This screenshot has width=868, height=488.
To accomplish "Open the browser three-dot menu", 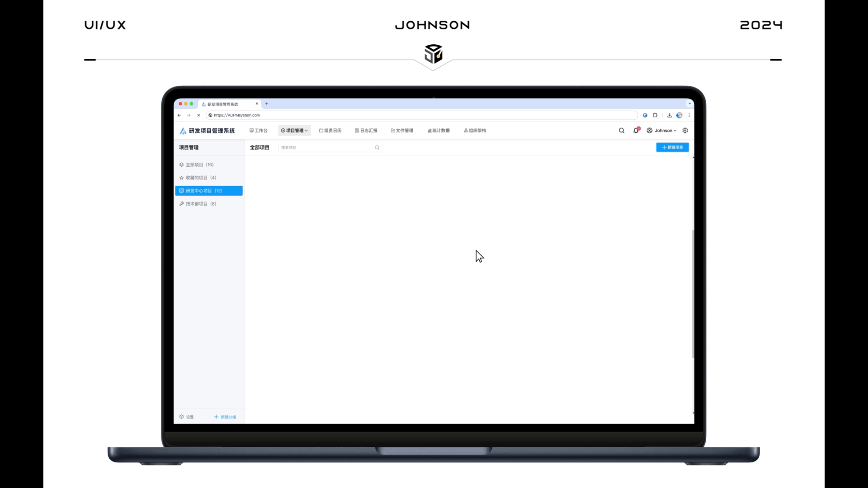I will click(689, 115).
